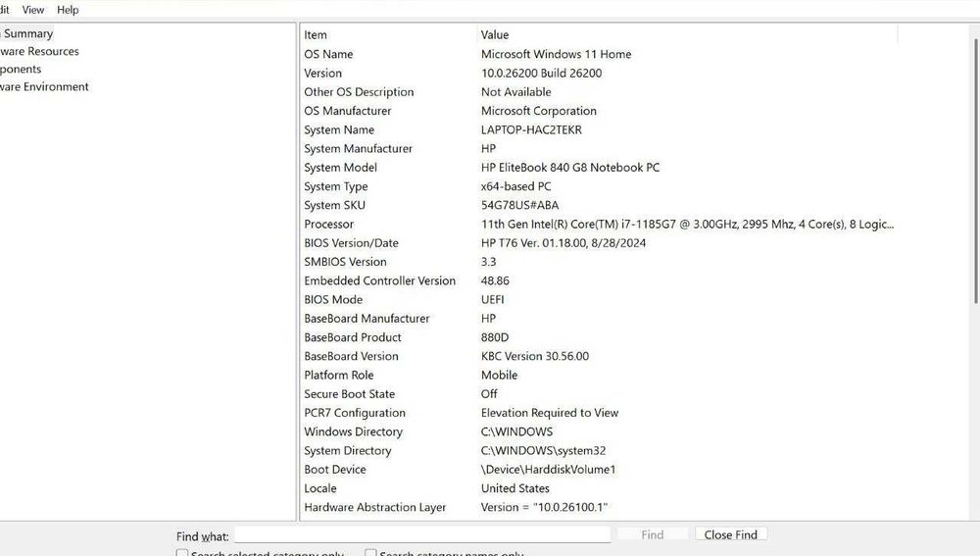Select the BIOS Mode row

click(599, 300)
